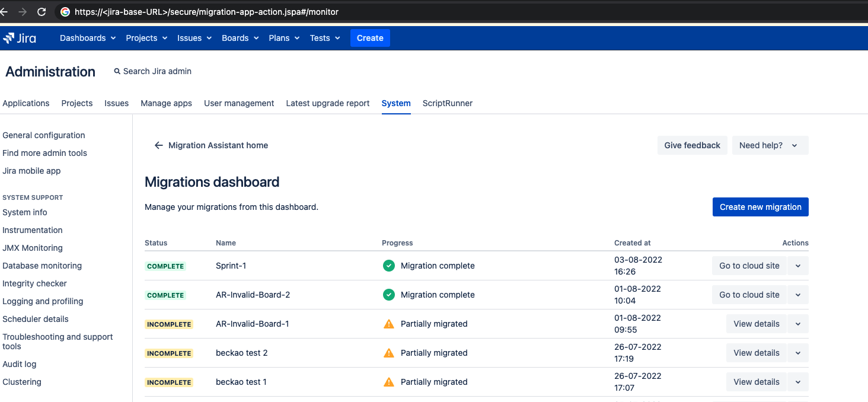The width and height of the screenshot is (868, 402).
Task: Click the warning icon for beckao test 2
Action: [389, 353]
